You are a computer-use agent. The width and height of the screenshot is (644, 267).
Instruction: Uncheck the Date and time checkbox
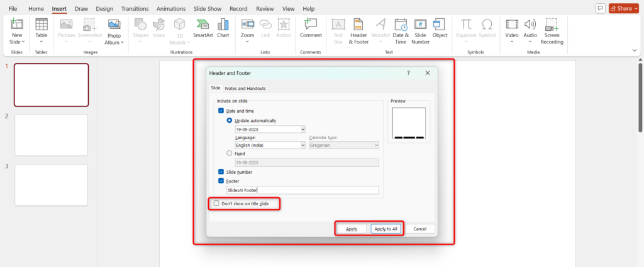[221, 111]
